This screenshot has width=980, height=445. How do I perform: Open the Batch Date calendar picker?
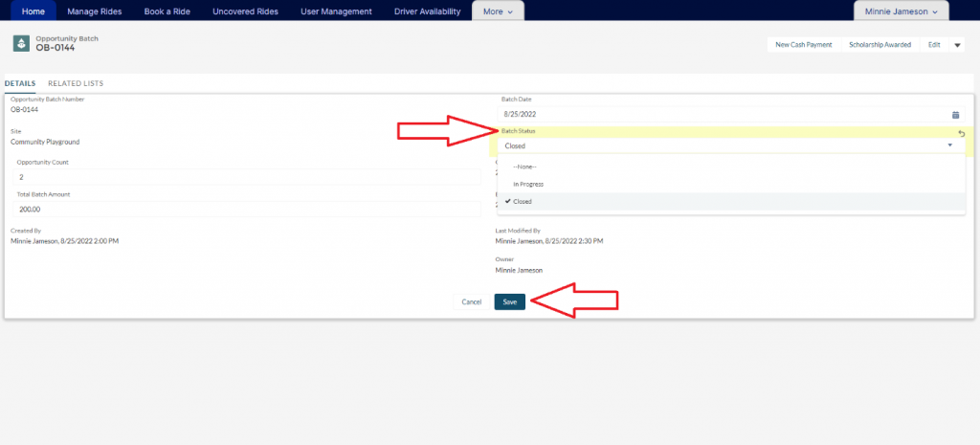(954, 114)
